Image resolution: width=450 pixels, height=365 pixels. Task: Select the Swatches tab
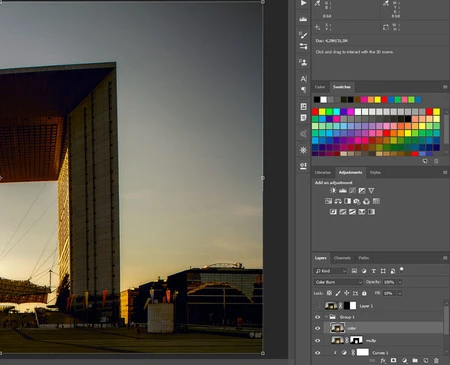pos(342,87)
